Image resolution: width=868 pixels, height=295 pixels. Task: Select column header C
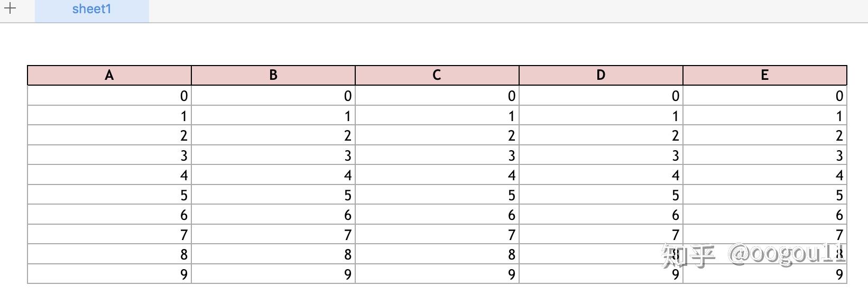coord(437,75)
